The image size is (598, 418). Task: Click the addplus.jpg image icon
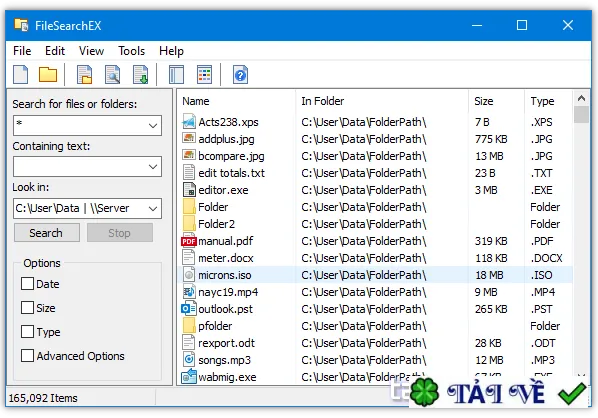click(189, 138)
